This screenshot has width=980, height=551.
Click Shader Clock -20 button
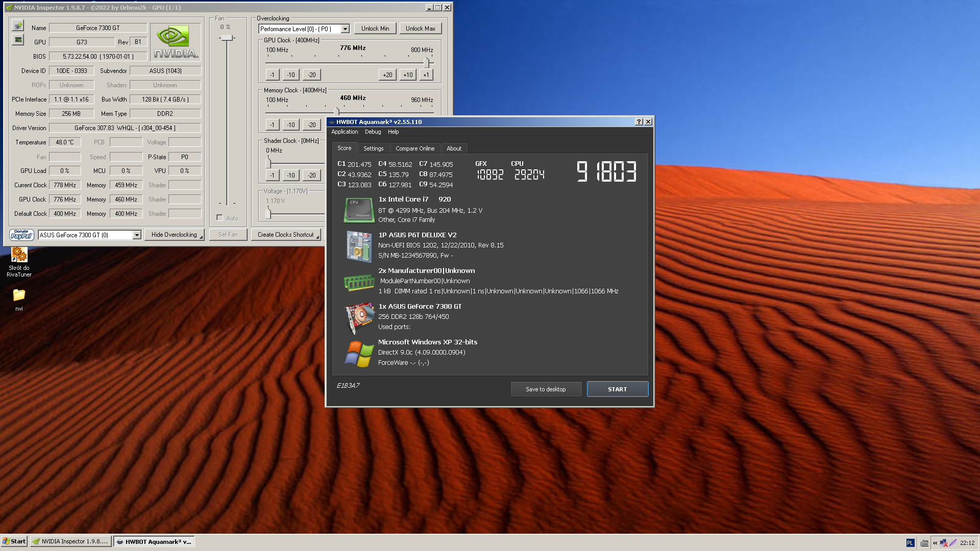(x=312, y=176)
